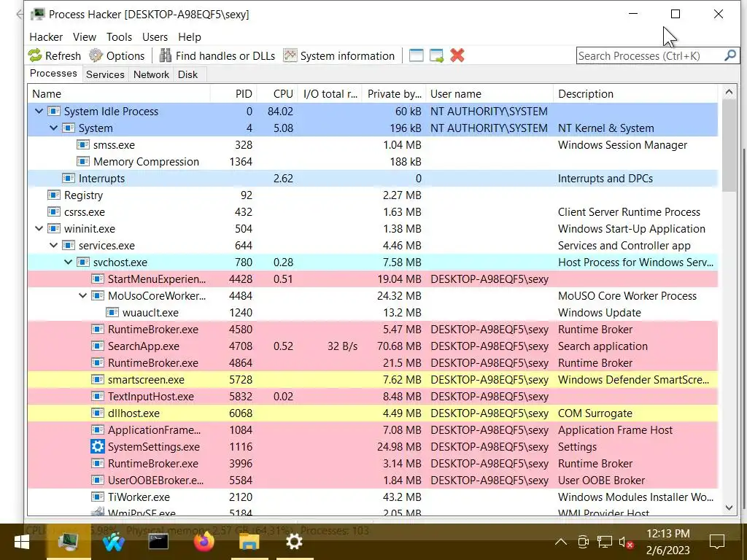Open the command prompt taskbar icon
The width and height of the screenshot is (747, 560).
click(x=158, y=542)
